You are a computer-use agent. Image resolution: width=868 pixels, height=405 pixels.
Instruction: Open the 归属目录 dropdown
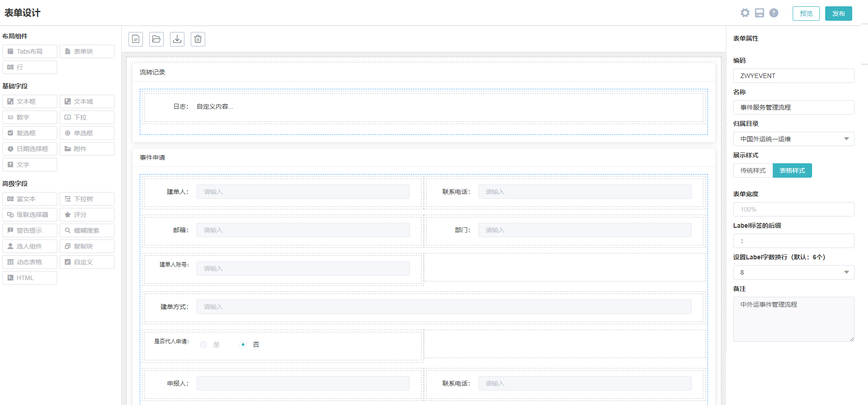[x=794, y=139]
